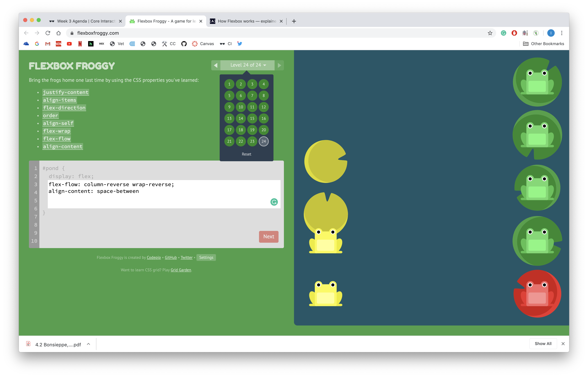Image resolution: width=588 pixels, height=377 pixels.
Task: Open the red shield adblock extension
Action: coord(514,33)
